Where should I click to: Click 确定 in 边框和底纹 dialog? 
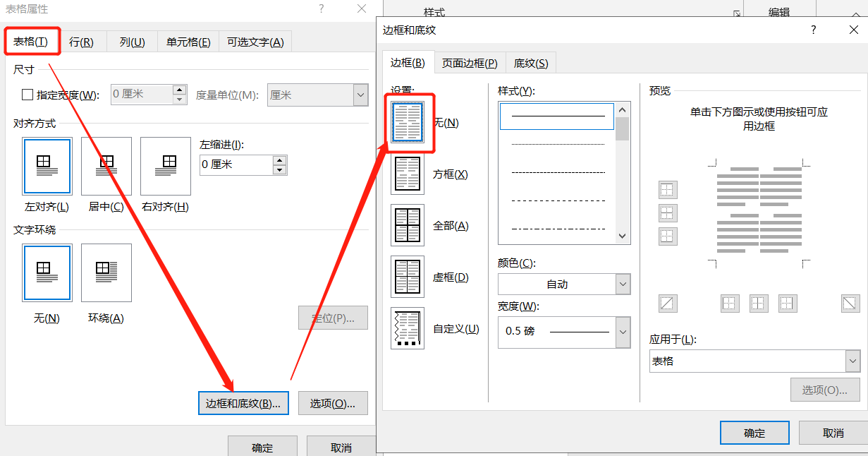tap(754, 433)
